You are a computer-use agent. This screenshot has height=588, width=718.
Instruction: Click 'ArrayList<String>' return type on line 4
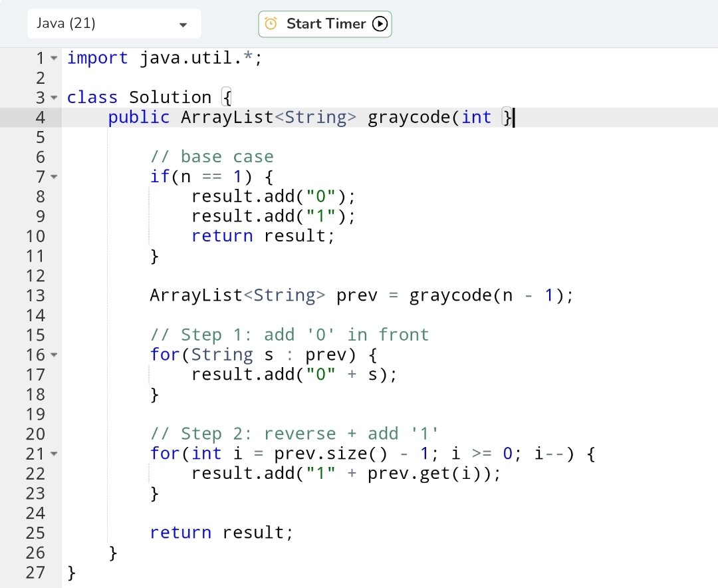(269, 117)
